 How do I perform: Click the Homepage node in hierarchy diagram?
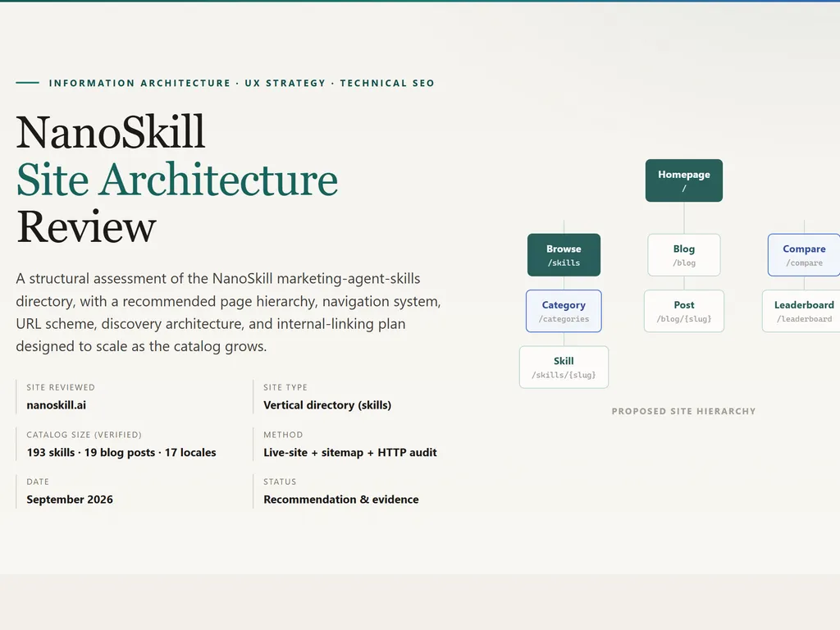click(x=683, y=180)
